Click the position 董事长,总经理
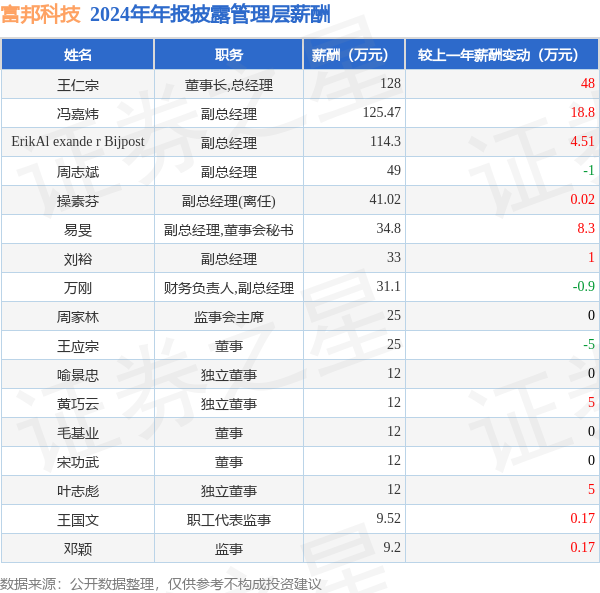The width and height of the screenshot is (600, 593). [x=229, y=85]
